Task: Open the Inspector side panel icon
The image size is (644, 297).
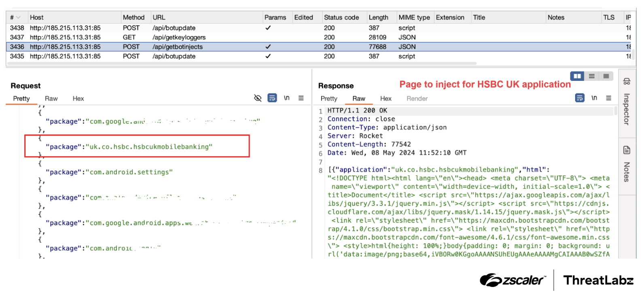Action: coord(627,81)
